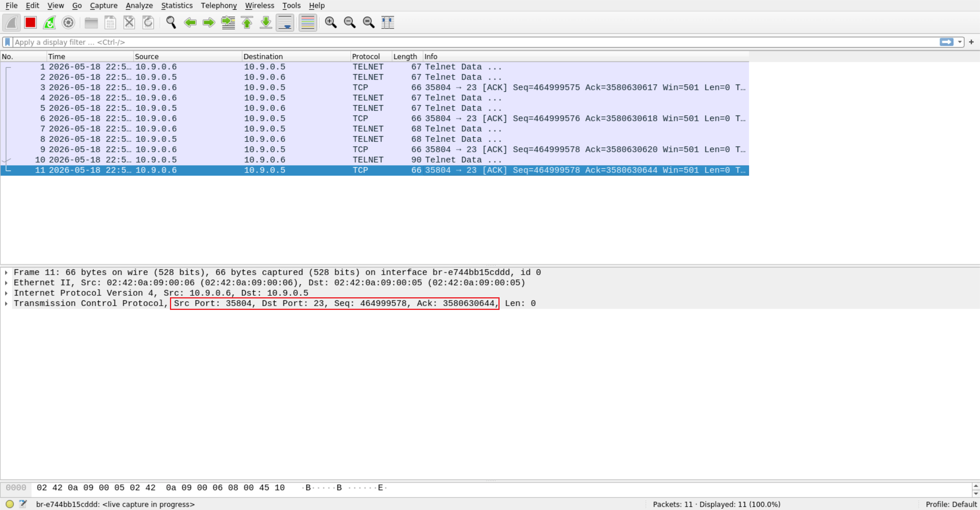Select packet 1 Telnet Data row

click(x=375, y=67)
